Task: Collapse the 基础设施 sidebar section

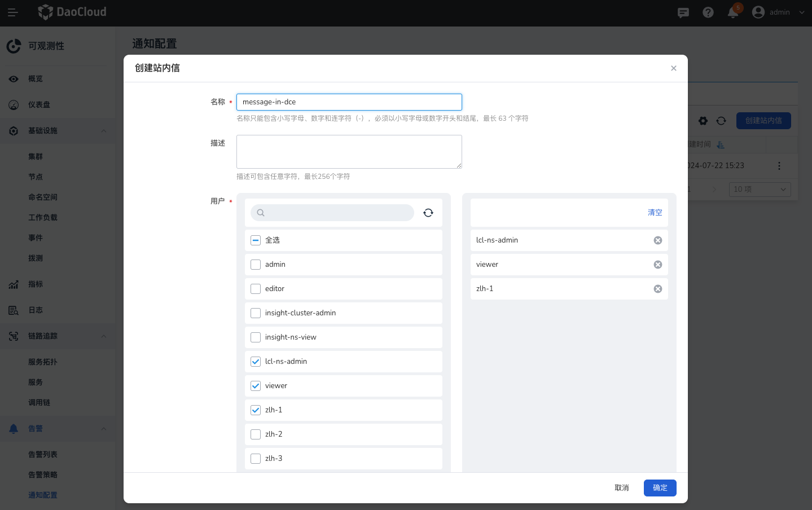Action: 103,131
